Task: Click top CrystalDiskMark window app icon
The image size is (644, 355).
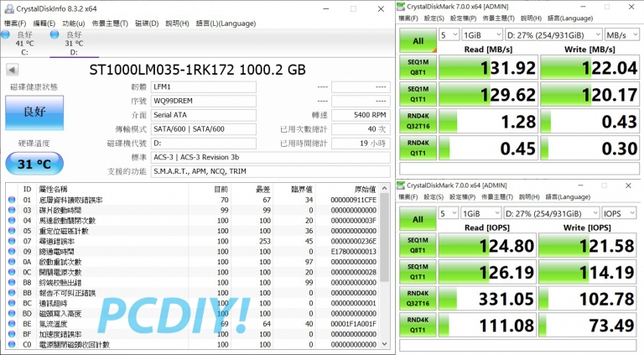Action: coord(401,7)
